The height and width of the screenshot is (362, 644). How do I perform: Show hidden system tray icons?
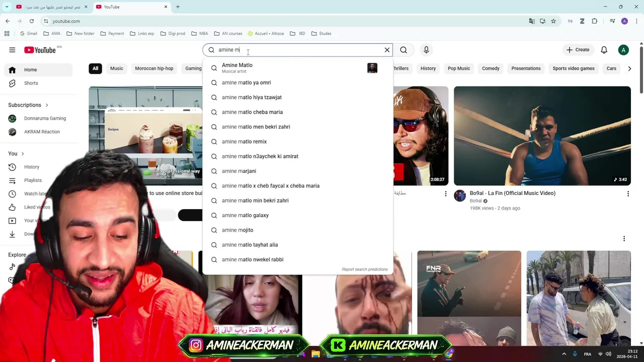[564, 354]
